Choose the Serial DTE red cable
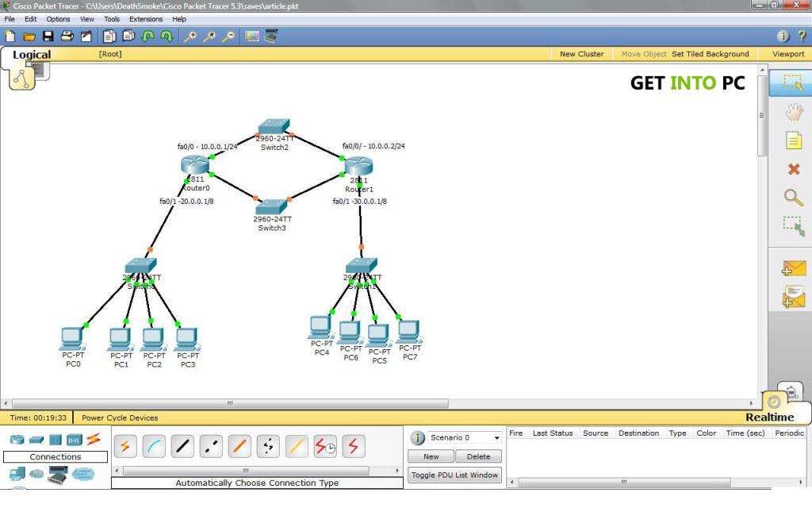Image resolution: width=812 pixels, height=508 pixels. [354, 446]
